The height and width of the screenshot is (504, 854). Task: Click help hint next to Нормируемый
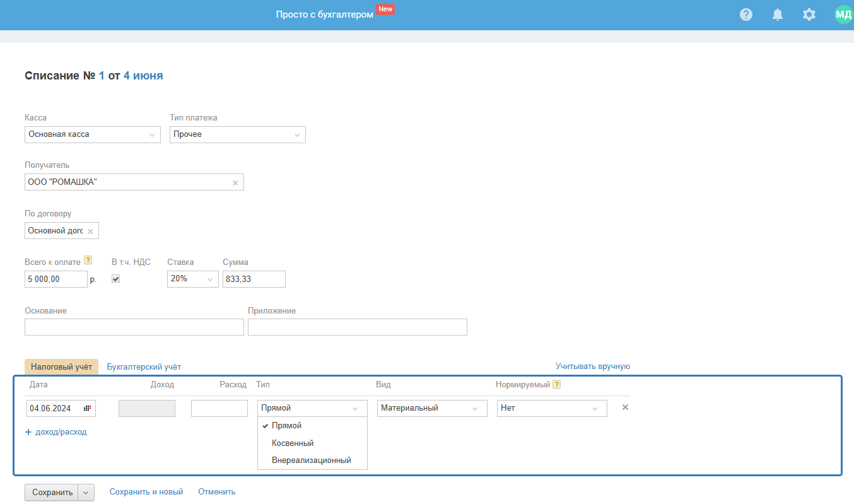pyautogui.click(x=557, y=385)
